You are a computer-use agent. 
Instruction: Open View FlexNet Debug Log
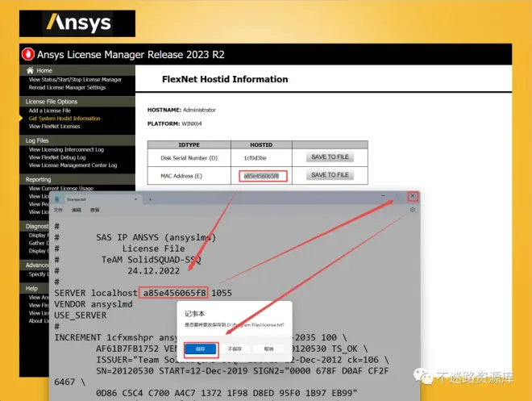click(x=63, y=157)
